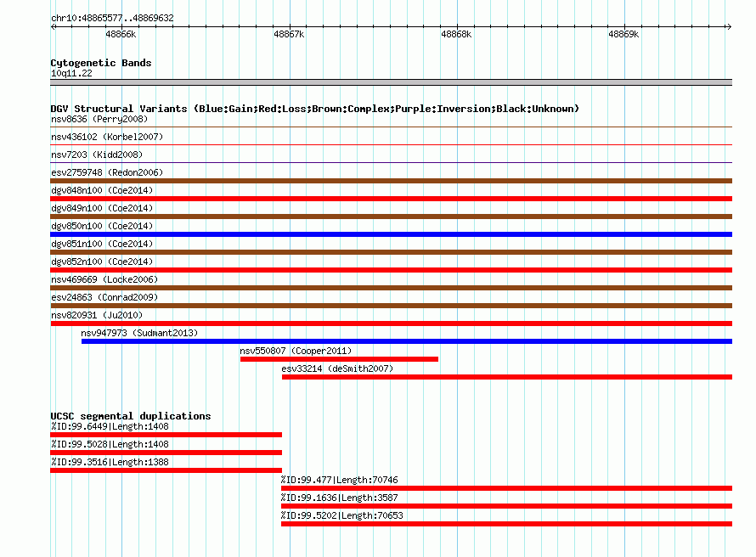Click the UCSC segmental duplications title
The height and width of the screenshot is (557, 756).
tap(131, 416)
